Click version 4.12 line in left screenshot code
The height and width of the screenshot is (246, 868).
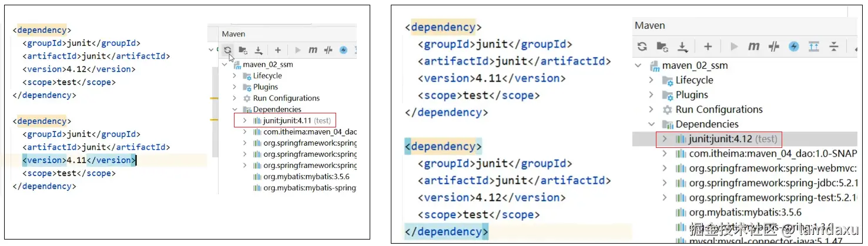[x=79, y=69]
